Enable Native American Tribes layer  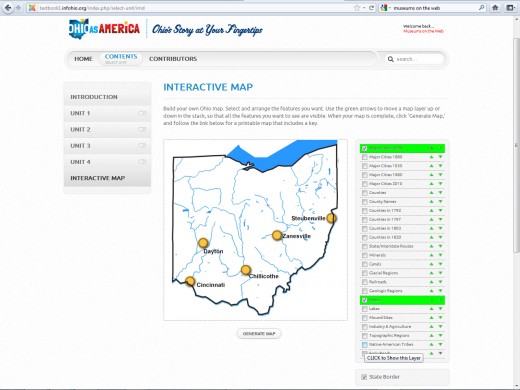[x=365, y=345]
